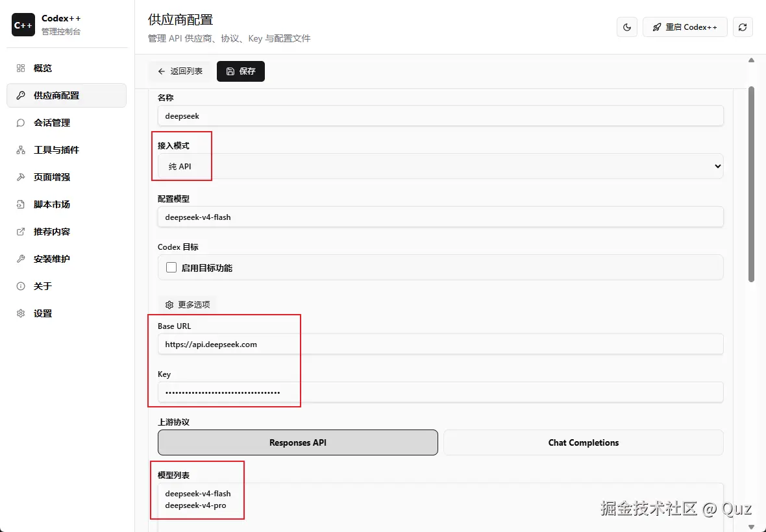This screenshot has width=766, height=532.
Task: Open the 关于 page
Action: click(x=66, y=287)
